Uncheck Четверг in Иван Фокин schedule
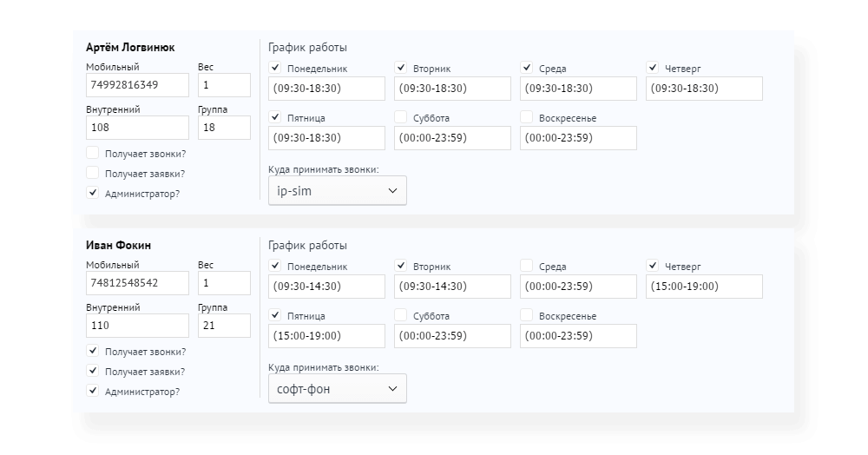 (652, 266)
